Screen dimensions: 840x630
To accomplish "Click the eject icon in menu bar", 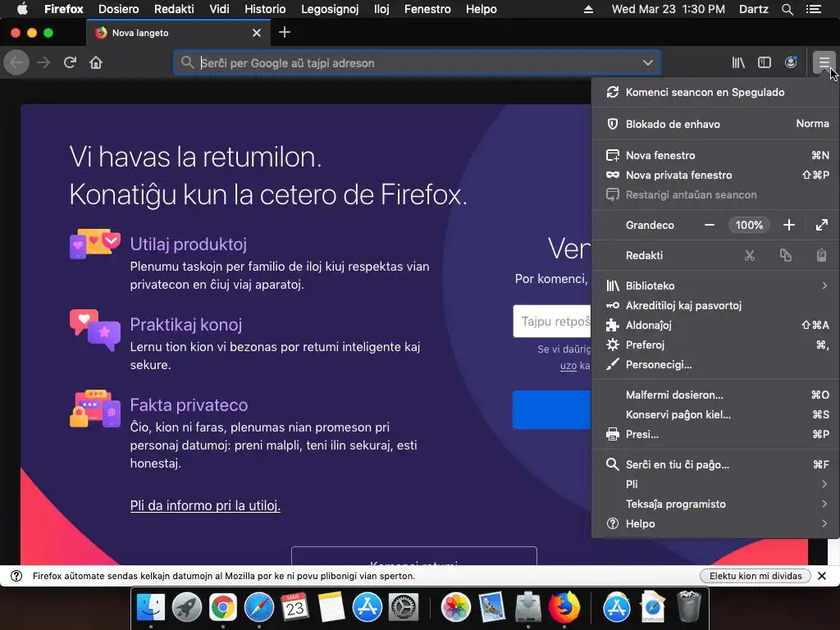I will 588,9.
